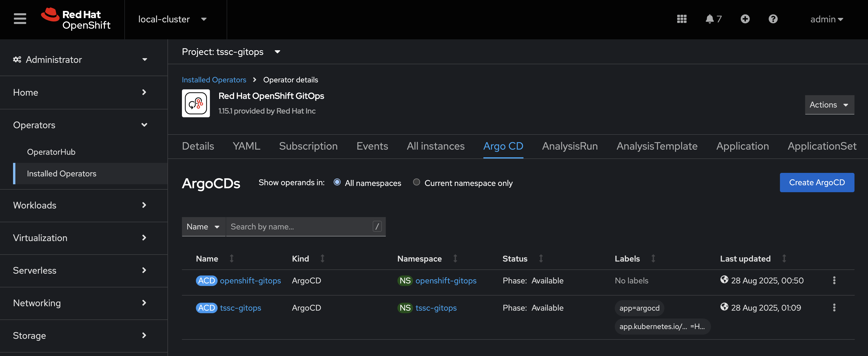Open the local-cluster selector dropdown
Viewport: 868px width, 356px height.
pos(172,19)
